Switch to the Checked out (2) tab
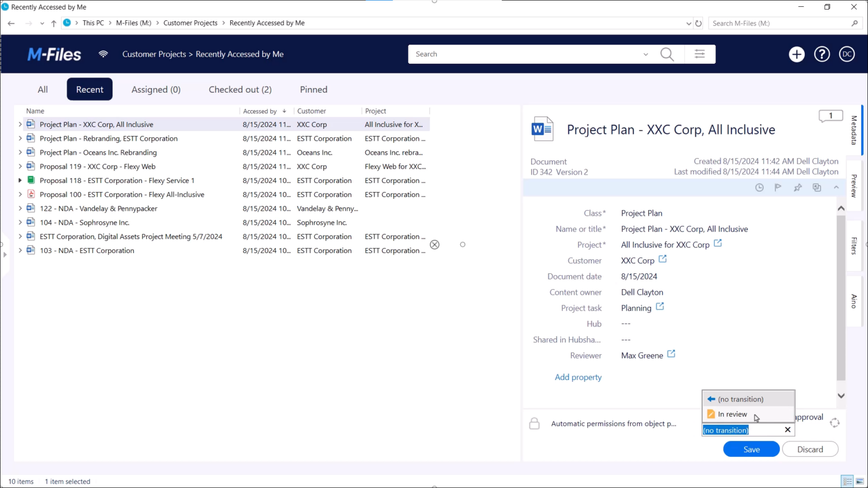 coord(240,90)
